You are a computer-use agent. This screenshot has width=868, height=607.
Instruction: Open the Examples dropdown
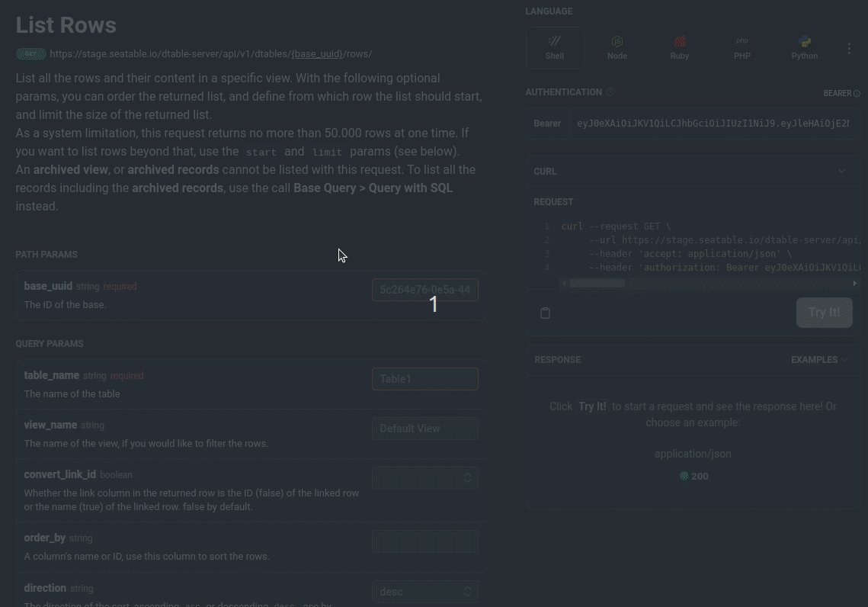click(x=819, y=360)
